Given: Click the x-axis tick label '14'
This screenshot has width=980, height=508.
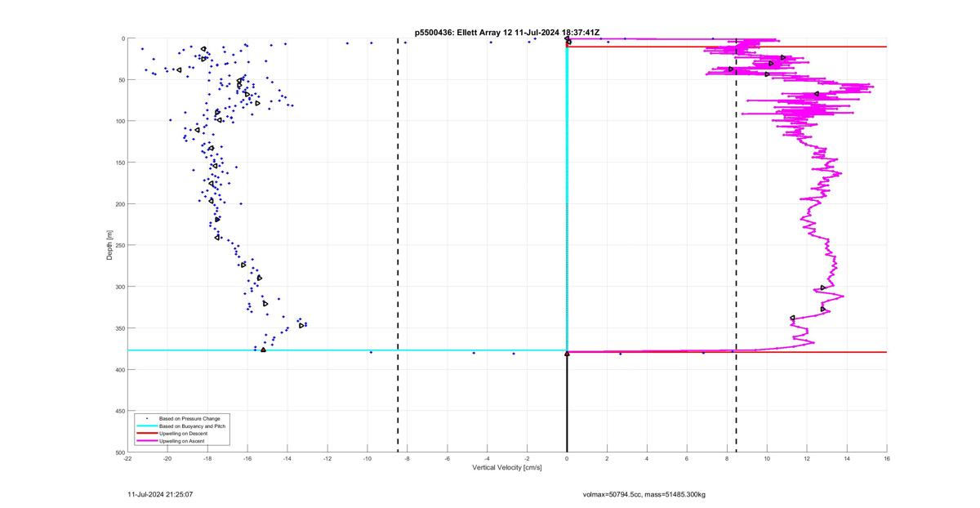Looking at the screenshot, I should [847, 458].
